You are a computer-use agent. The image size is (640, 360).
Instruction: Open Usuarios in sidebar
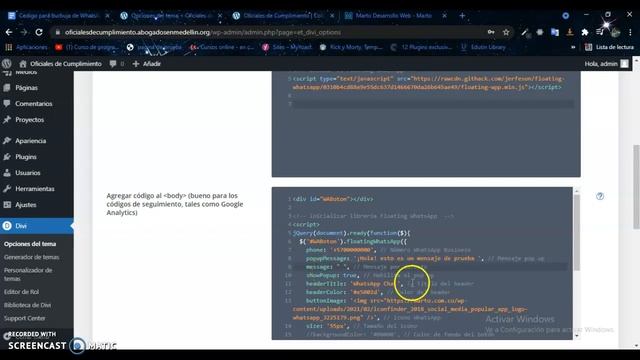tap(27, 173)
